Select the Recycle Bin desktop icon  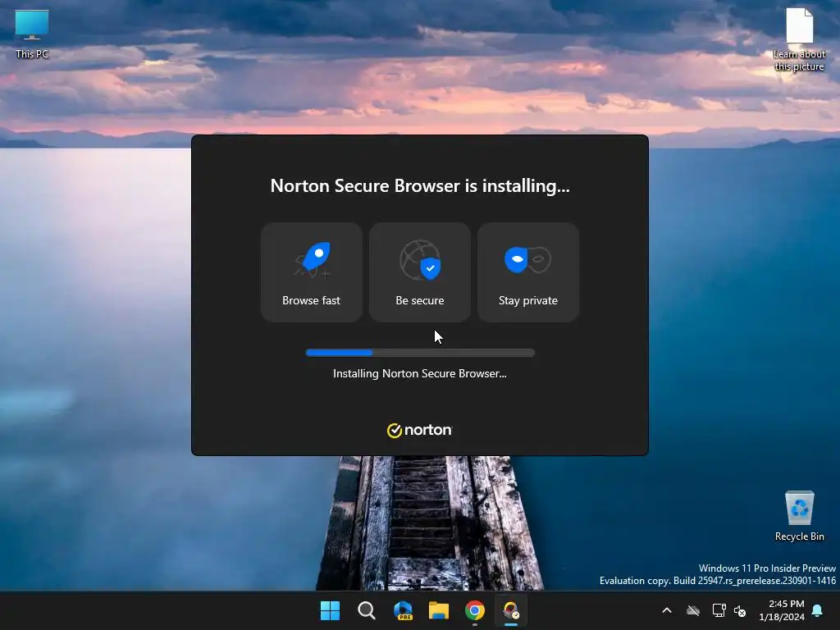pos(799,516)
